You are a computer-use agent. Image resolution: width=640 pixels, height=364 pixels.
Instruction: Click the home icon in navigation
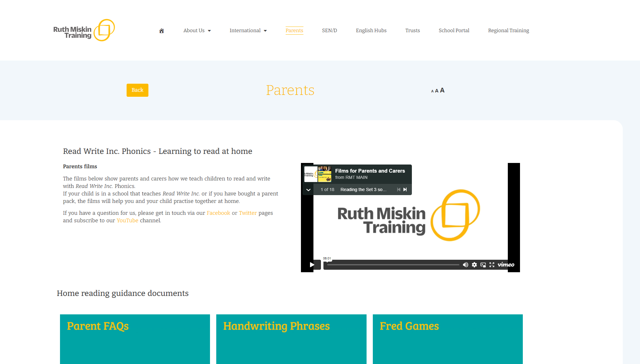tap(162, 31)
